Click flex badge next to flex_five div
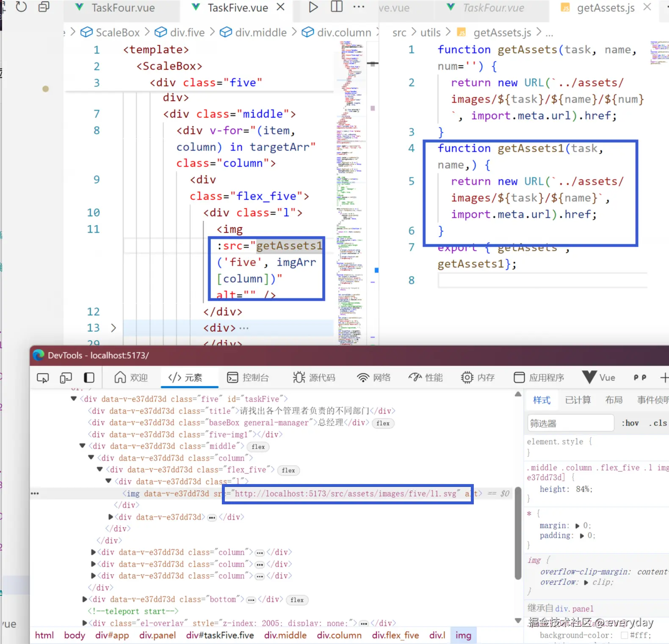 coord(288,471)
